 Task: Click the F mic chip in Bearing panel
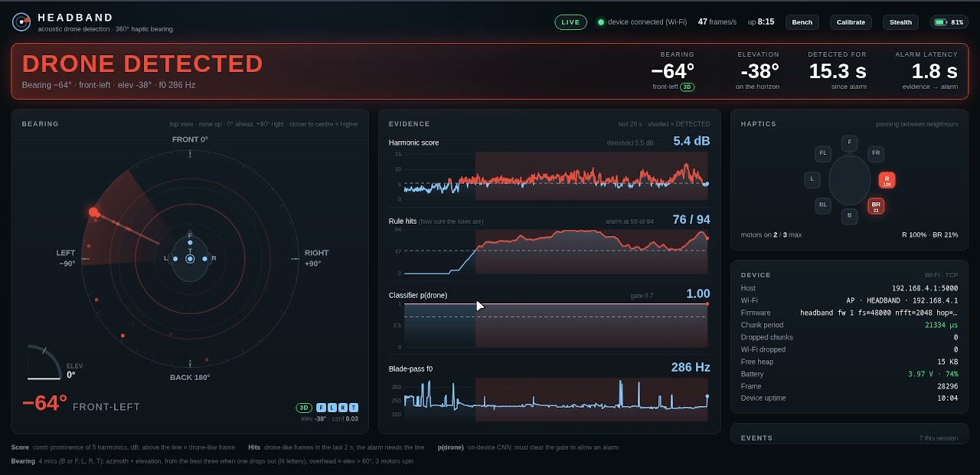click(x=322, y=408)
